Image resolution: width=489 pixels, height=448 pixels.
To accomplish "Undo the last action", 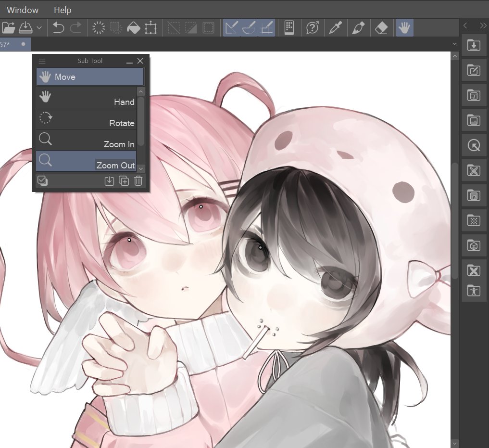I will pyautogui.click(x=58, y=28).
